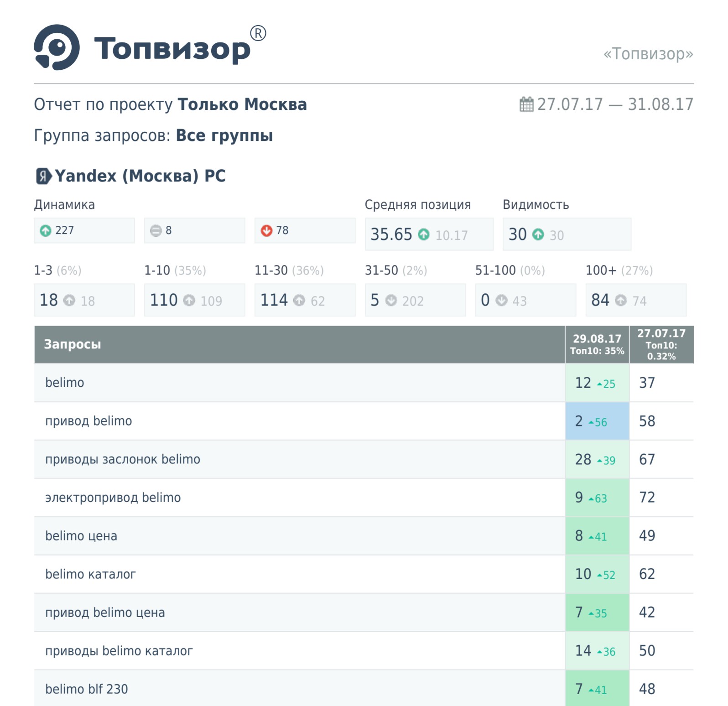Viewport: 728px width, 706px height.
Task: Click the position cell 12 ▲25
Action: tap(597, 383)
